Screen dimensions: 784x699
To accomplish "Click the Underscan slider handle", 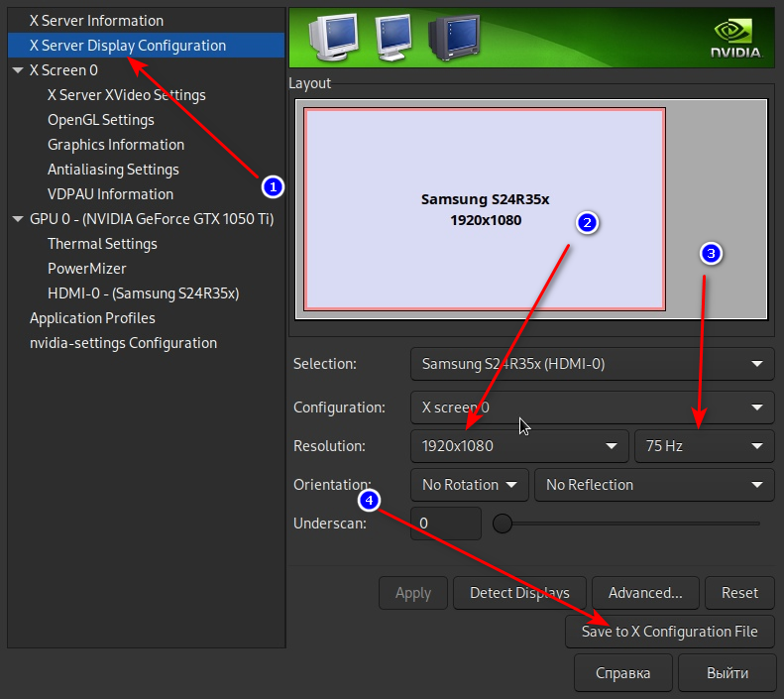I will [503, 524].
